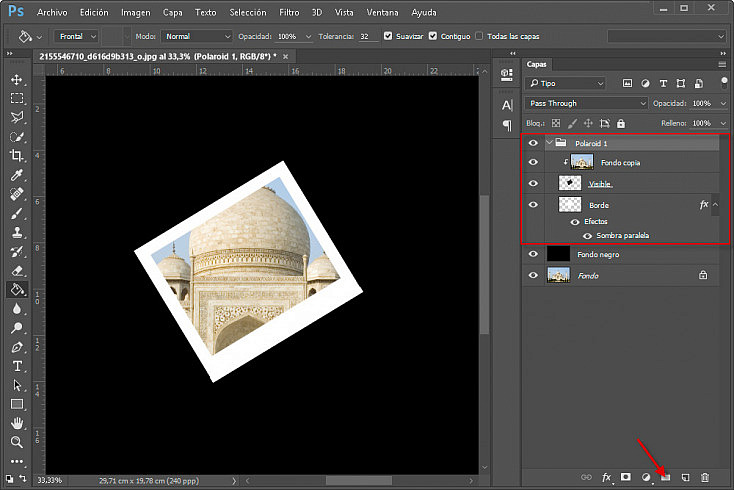
Task: Open the Paragraph panel icon
Action: coord(507,125)
